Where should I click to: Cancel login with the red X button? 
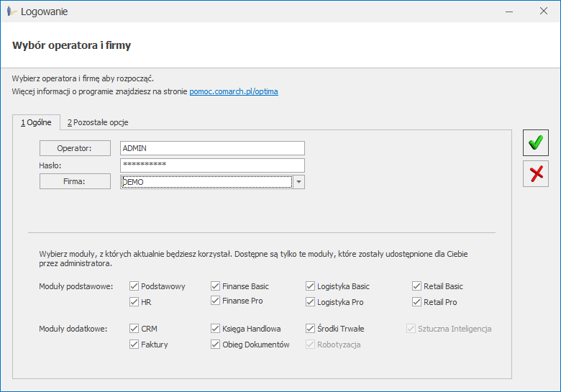(x=535, y=173)
